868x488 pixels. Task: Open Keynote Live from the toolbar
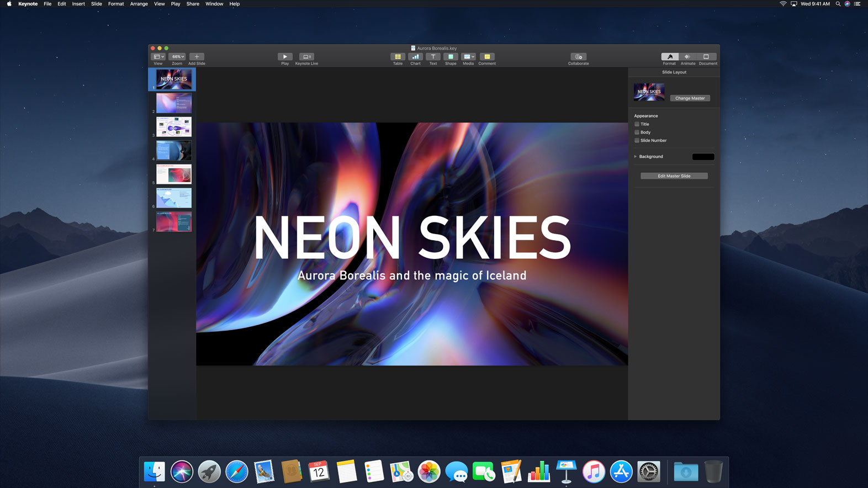306,57
